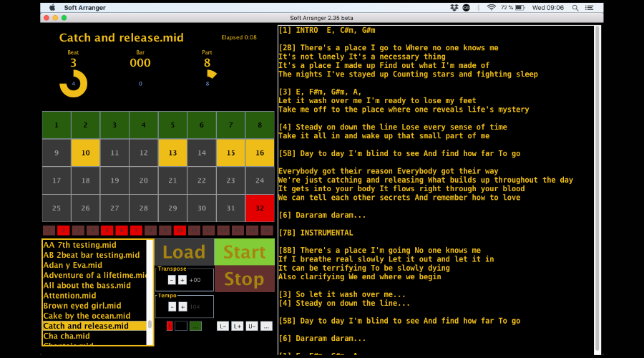Open the Notification Center icon
This screenshot has height=358, width=644.
pos(590,7)
